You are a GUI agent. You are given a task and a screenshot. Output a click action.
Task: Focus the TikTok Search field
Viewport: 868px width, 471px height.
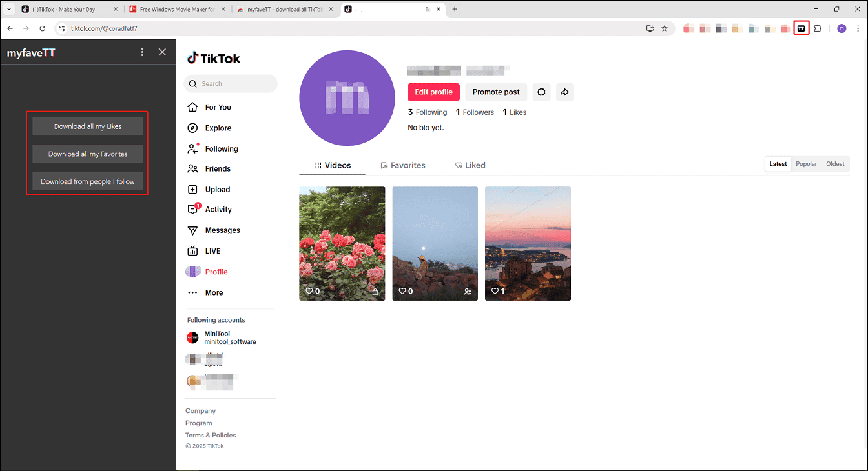[231, 84]
